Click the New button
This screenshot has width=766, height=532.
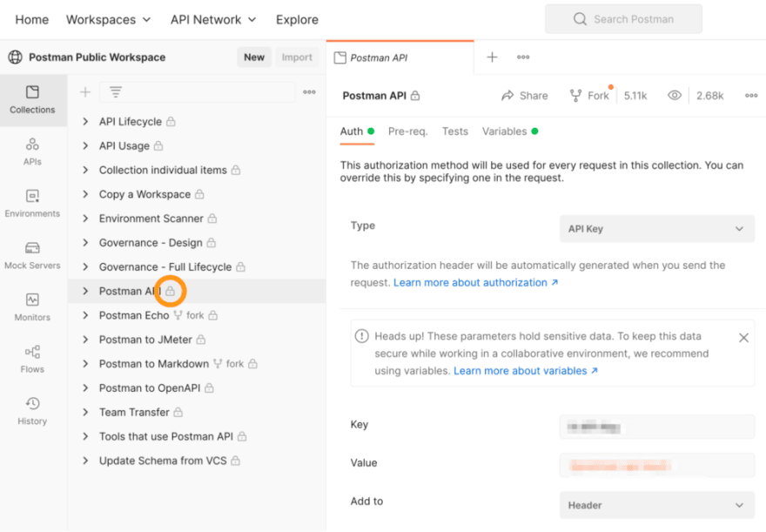pos(254,57)
